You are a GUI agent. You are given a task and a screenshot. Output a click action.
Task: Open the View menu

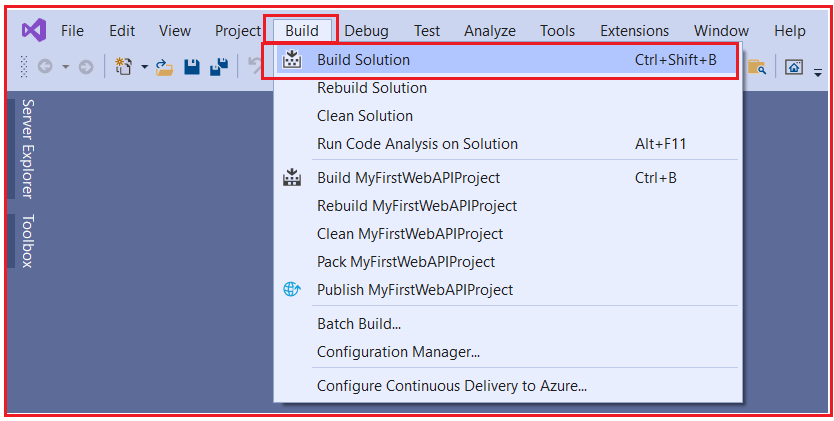pyautogui.click(x=175, y=31)
